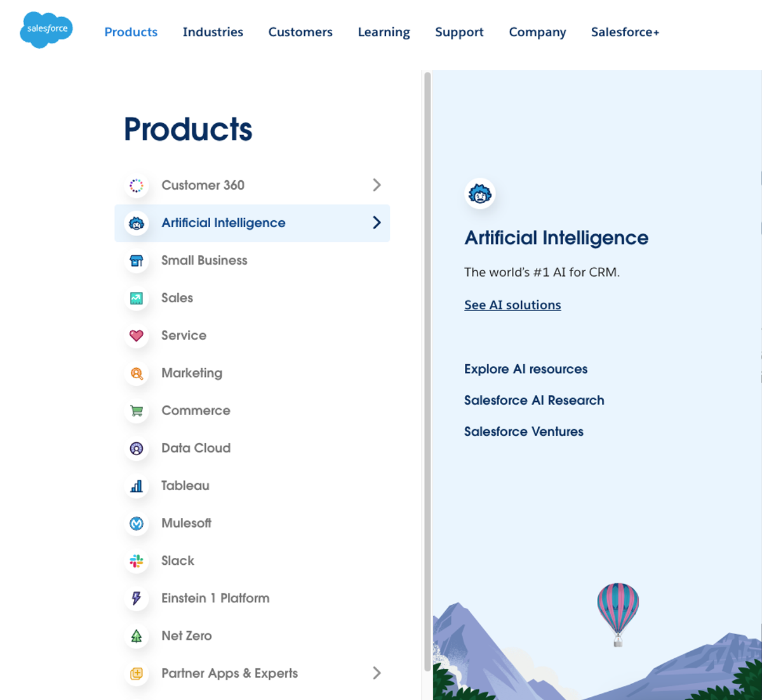The image size is (762, 700).
Task: Open the Salesforce+ menu
Action: (625, 32)
